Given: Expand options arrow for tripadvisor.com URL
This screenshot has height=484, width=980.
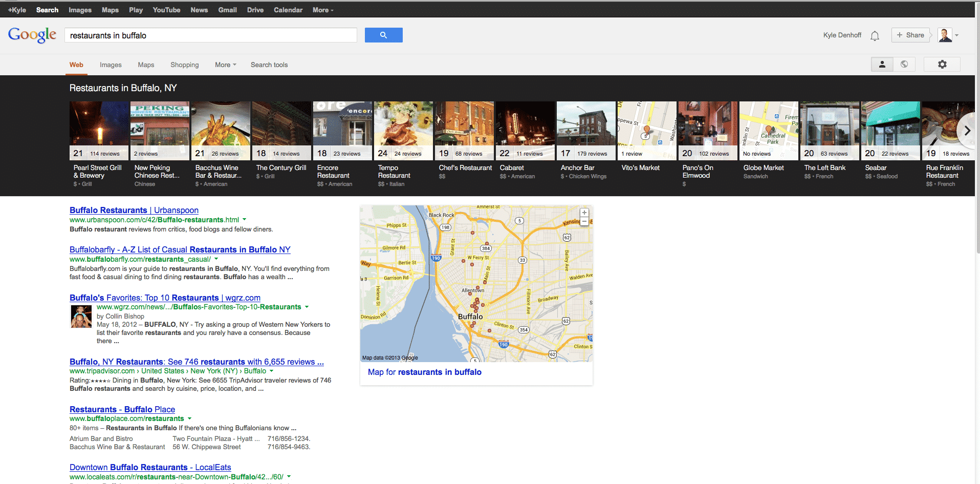Looking at the screenshot, I should coord(271,371).
